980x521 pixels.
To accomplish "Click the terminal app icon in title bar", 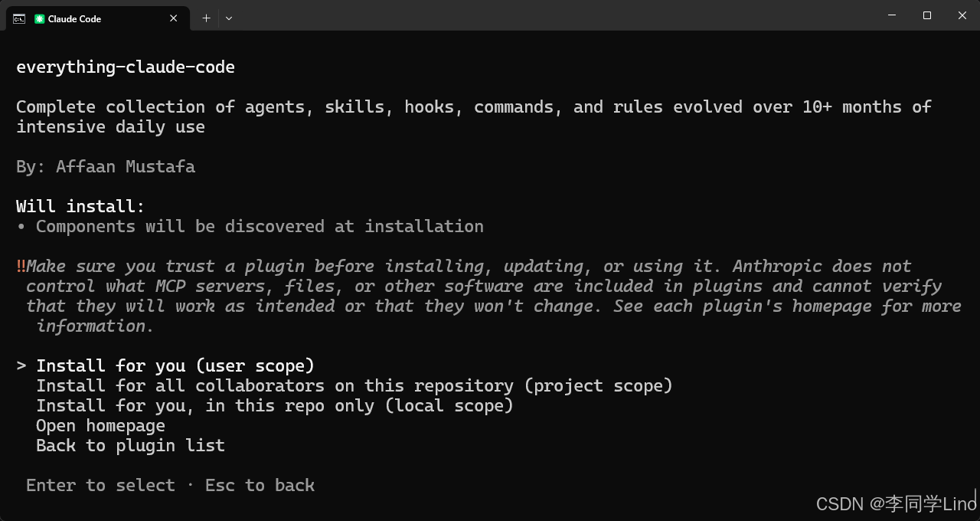I will (x=19, y=18).
